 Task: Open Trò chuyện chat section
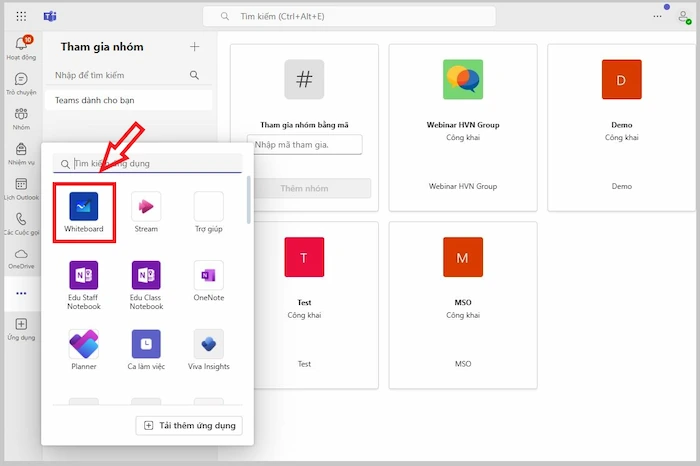(21, 83)
